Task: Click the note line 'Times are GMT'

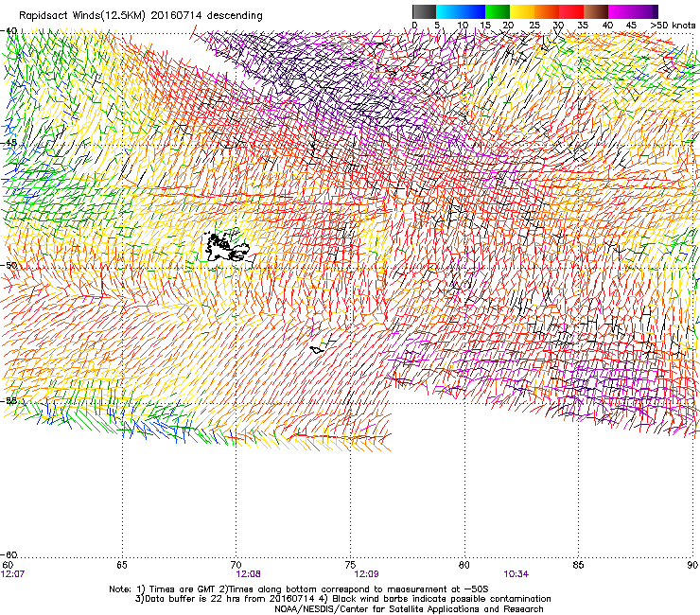Action: tap(184, 589)
